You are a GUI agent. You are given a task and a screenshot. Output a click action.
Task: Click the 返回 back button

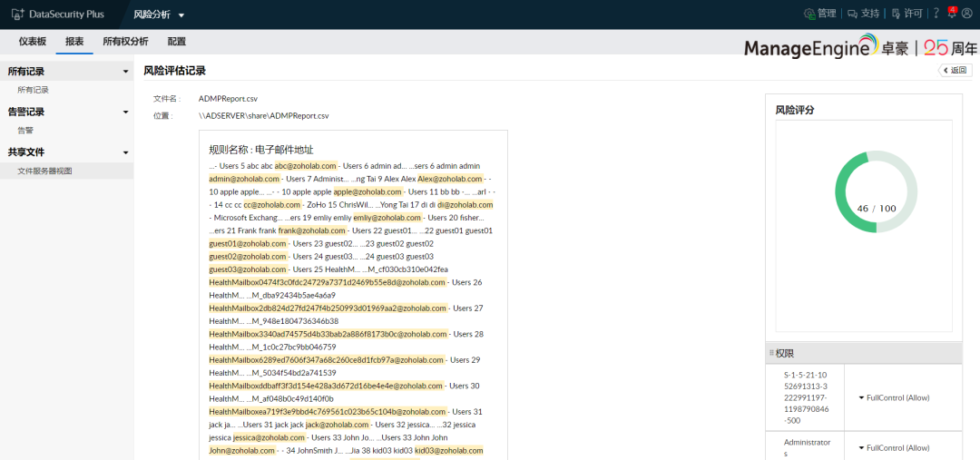tap(955, 70)
